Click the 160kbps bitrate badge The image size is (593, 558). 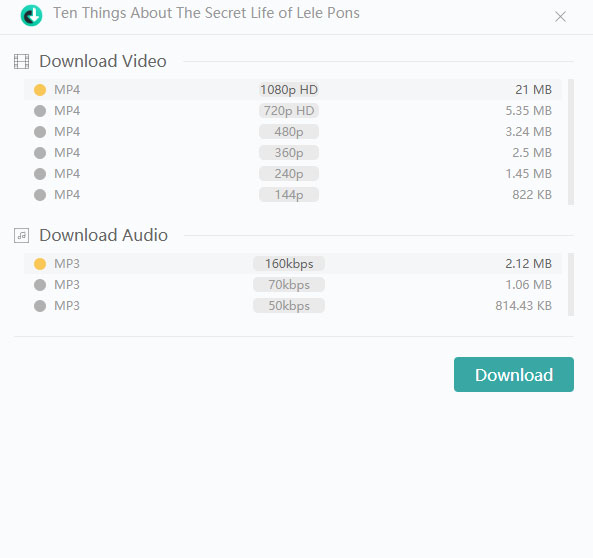[x=289, y=264]
